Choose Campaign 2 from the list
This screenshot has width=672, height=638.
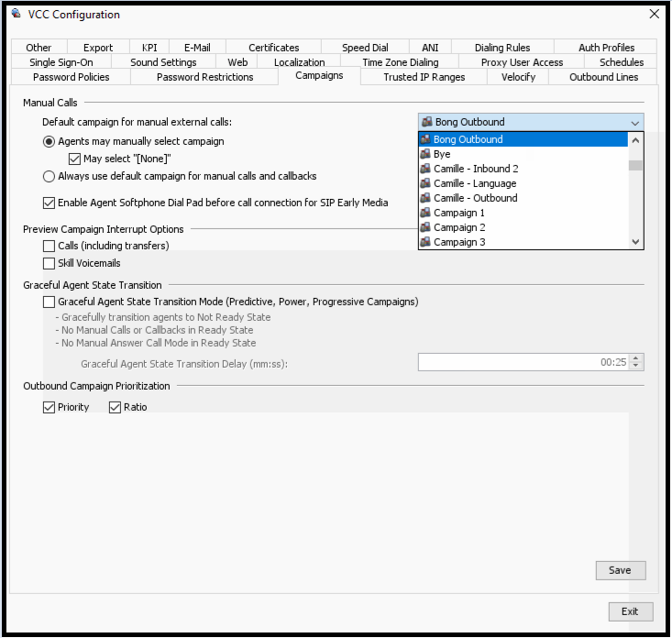pyautogui.click(x=523, y=227)
